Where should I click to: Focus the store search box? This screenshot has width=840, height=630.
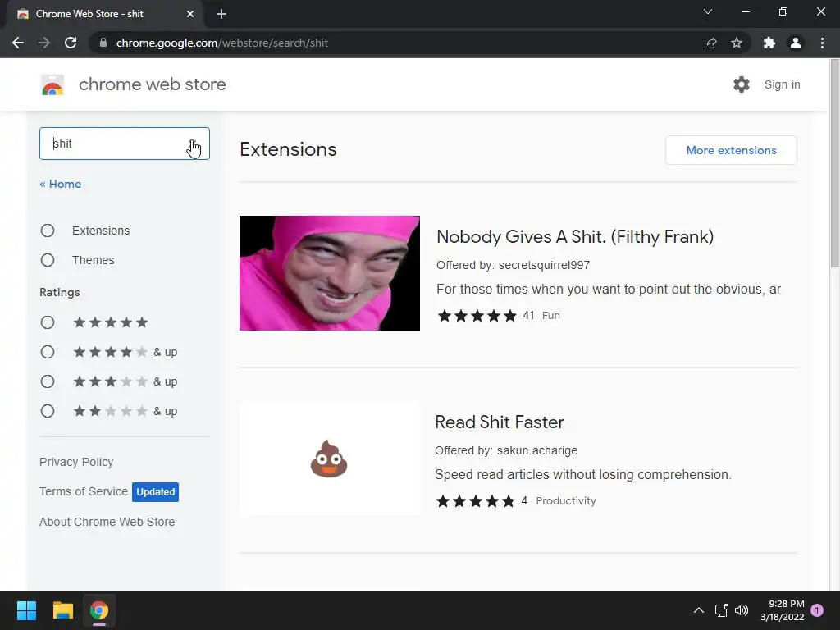click(125, 144)
